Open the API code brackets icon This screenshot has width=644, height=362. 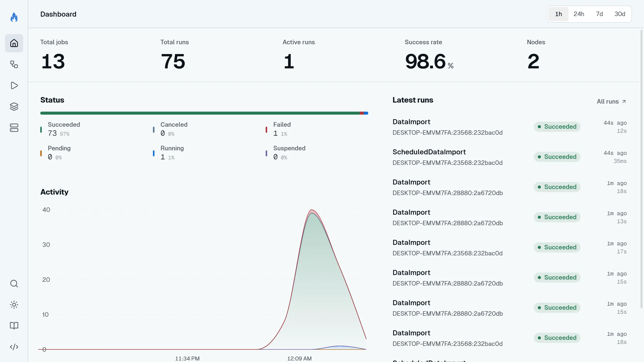point(14,347)
